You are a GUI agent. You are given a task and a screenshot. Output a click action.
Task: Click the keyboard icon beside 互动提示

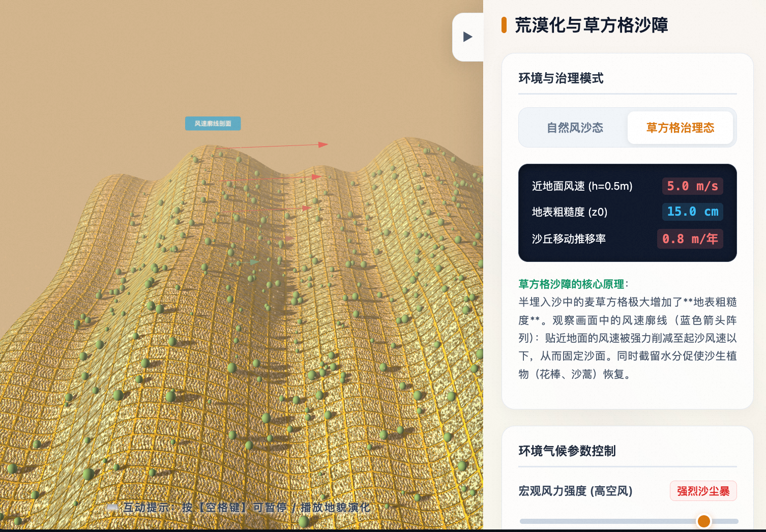(112, 508)
